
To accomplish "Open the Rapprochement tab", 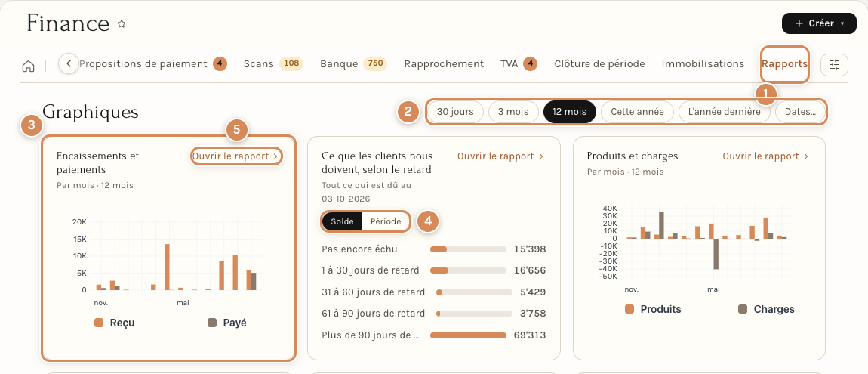I will pos(444,63).
